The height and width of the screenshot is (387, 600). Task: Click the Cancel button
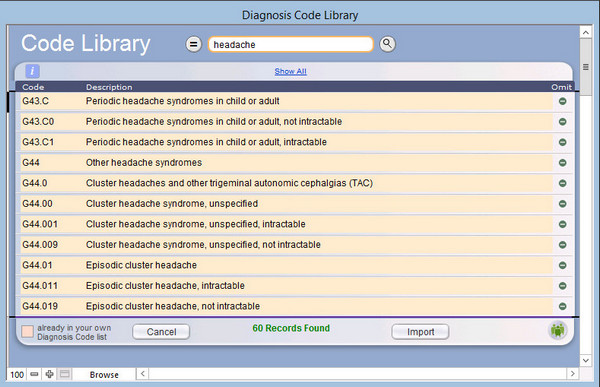coord(161,332)
